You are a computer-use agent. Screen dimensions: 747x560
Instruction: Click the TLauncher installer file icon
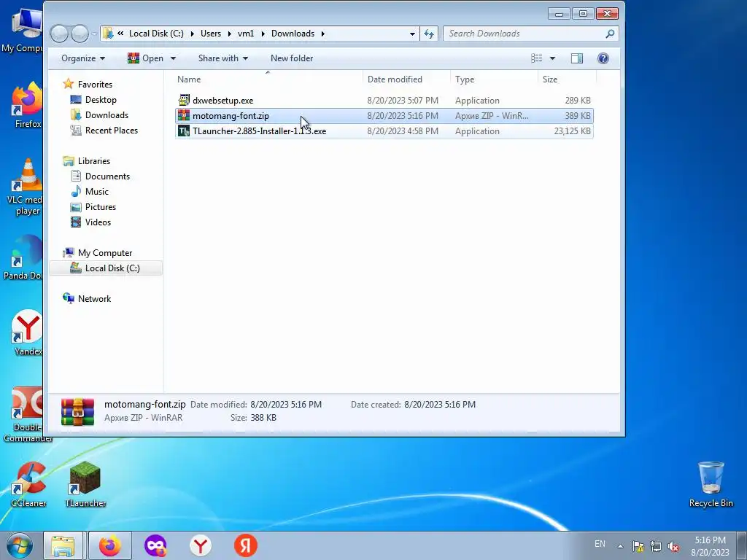coord(184,131)
